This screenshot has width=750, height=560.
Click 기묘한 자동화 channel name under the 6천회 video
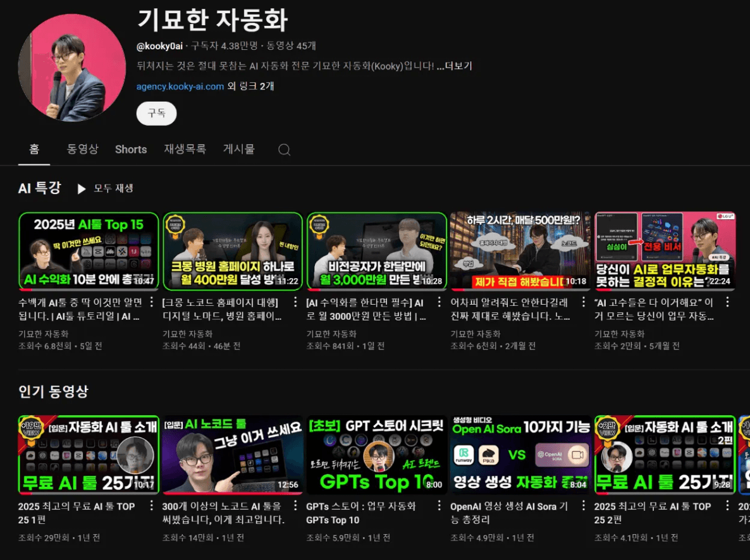[x=475, y=334]
